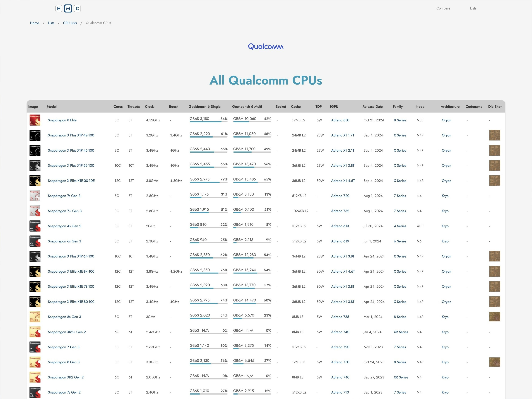Open Snapdragon X Elite X1E-84-100 chip image
This screenshot has width=532, height=399.
(x=35, y=271)
